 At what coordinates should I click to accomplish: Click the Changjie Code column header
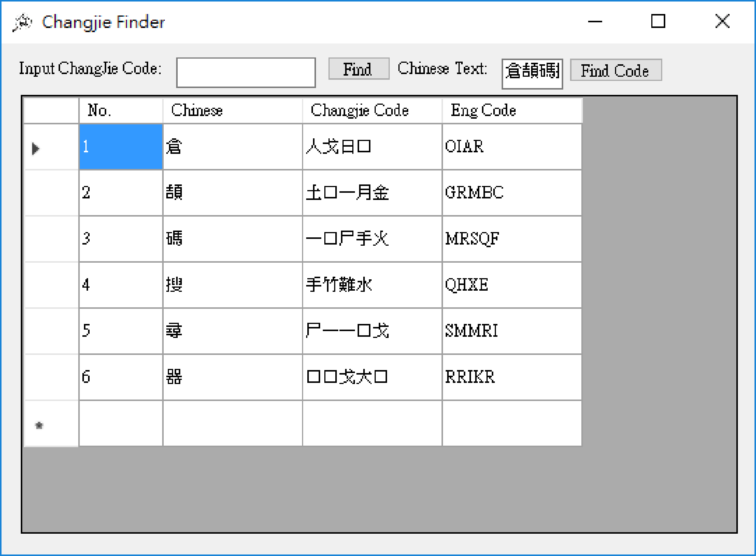372,111
